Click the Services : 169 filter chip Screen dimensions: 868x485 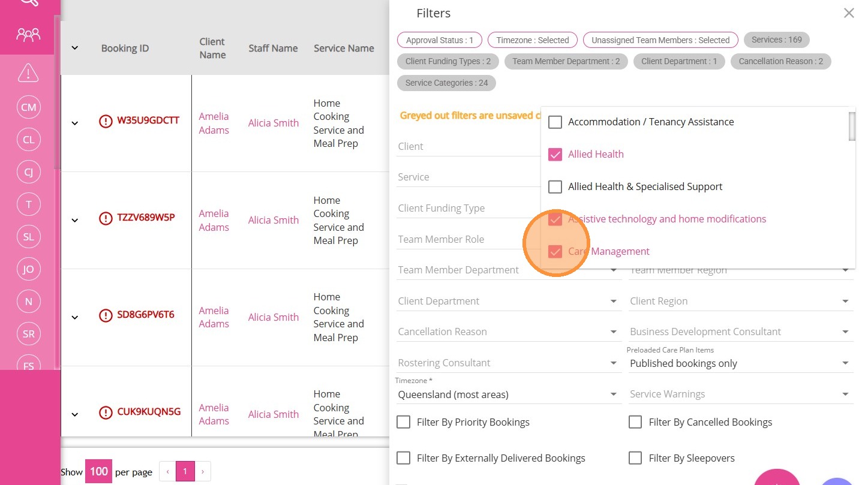[776, 40]
